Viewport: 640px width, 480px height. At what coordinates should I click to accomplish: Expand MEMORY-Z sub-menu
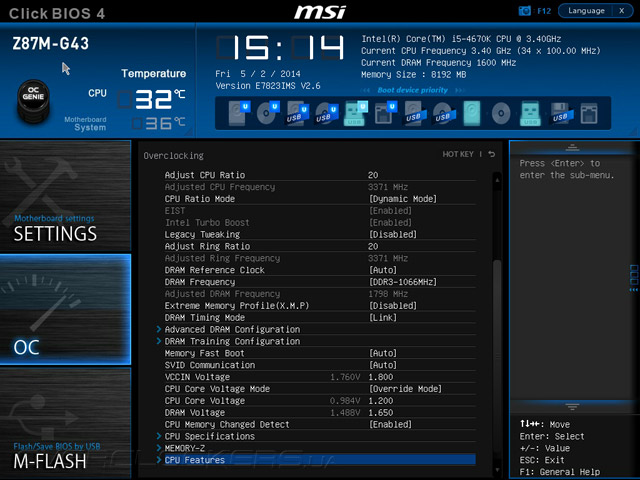point(184,448)
